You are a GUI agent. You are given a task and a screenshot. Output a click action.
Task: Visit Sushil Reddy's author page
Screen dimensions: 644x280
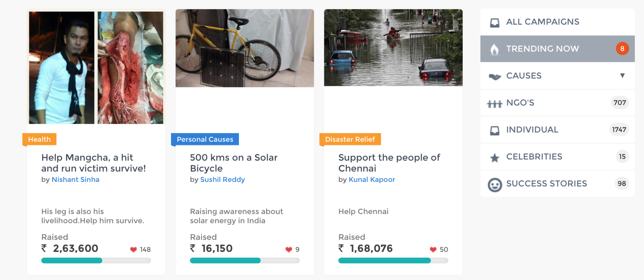coord(222,180)
